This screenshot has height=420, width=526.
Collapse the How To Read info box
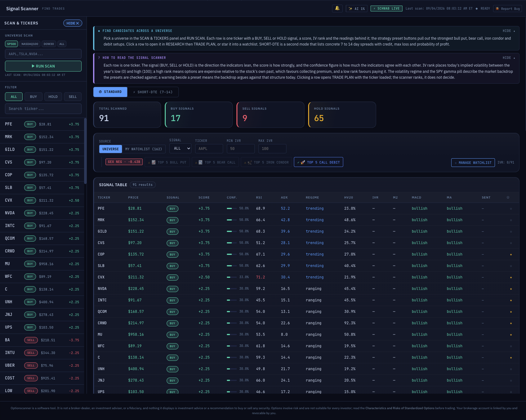coord(509,58)
